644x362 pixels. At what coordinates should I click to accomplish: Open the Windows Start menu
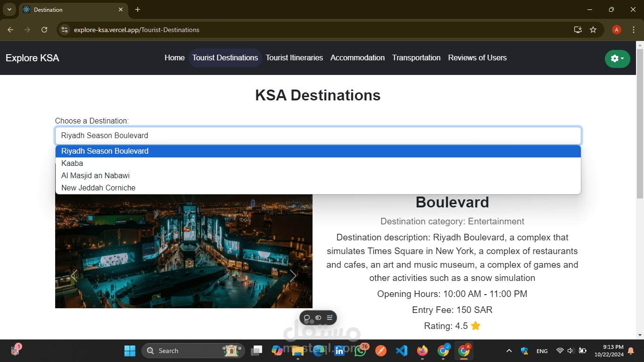click(130, 351)
